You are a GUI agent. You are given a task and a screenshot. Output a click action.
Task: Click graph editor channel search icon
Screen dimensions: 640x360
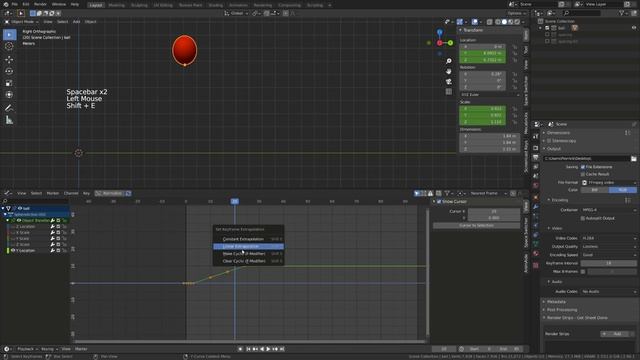[5, 201]
